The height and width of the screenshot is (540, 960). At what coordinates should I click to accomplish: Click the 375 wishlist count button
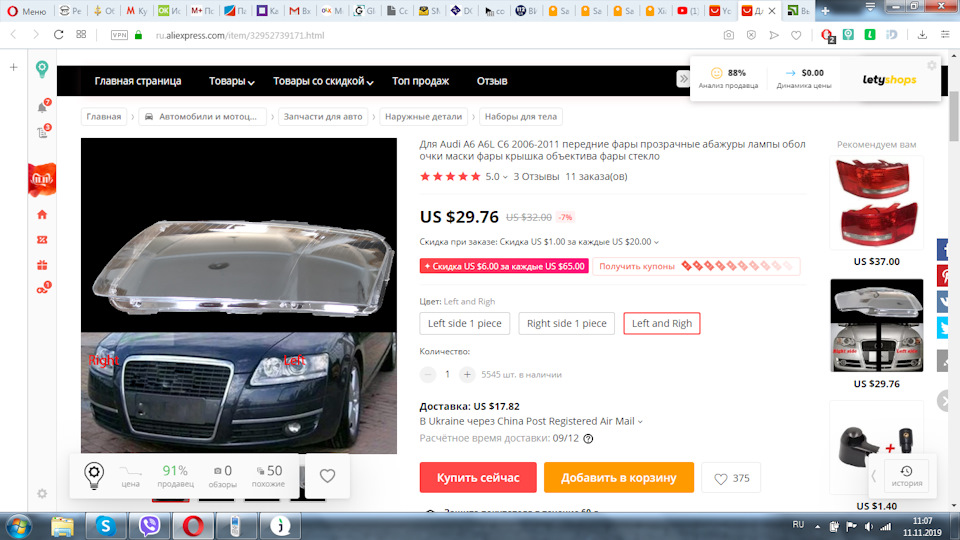click(732, 478)
